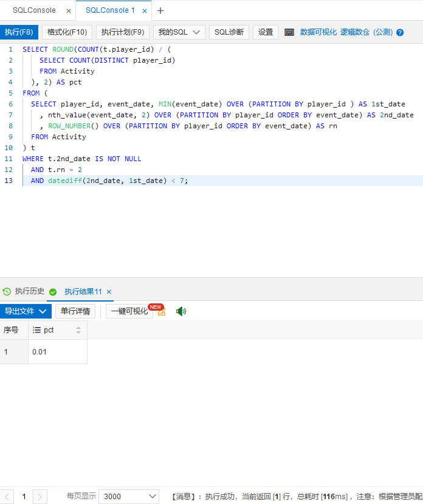Click the blue help question icon
Screen dimensions: 423x504
[400, 32]
